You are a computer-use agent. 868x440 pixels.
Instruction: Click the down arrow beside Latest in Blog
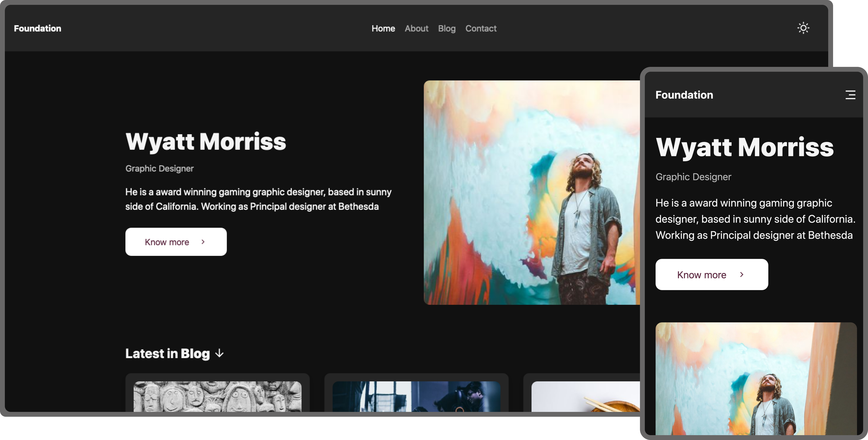pos(219,353)
